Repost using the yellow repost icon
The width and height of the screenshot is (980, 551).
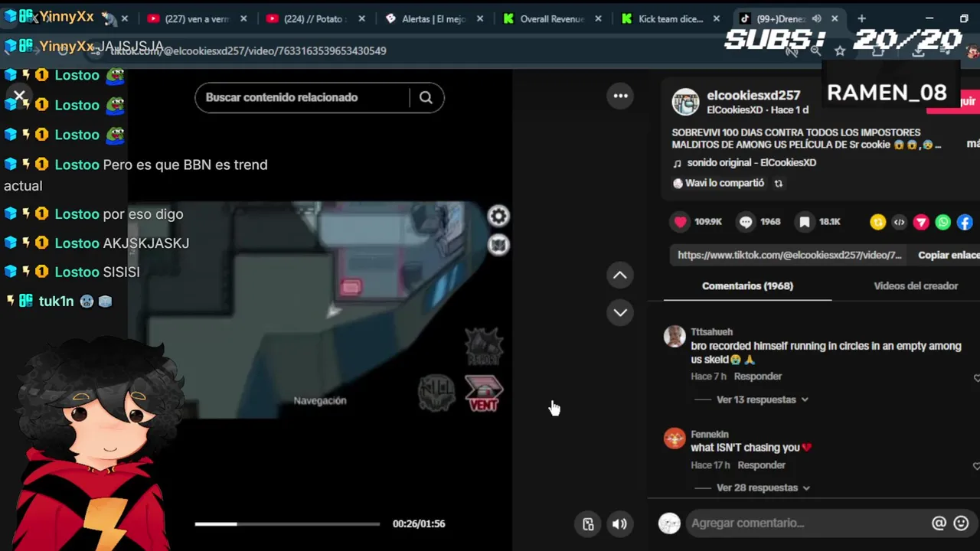[877, 222]
